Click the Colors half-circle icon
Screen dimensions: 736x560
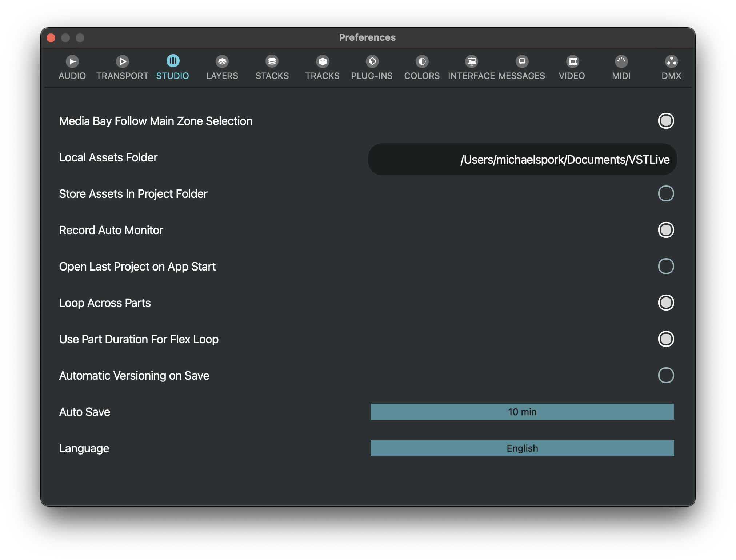point(422,61)
